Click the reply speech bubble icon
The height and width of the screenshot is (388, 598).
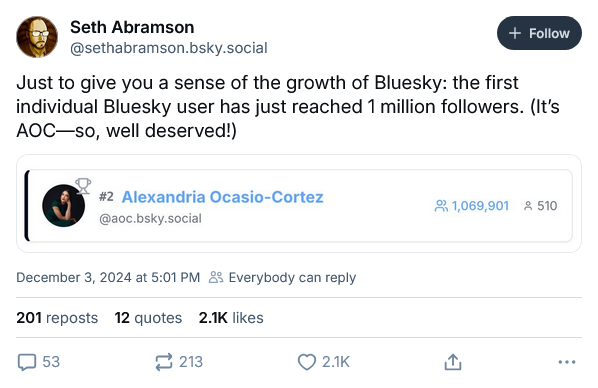pyautogui.click(x=27, y=362)
